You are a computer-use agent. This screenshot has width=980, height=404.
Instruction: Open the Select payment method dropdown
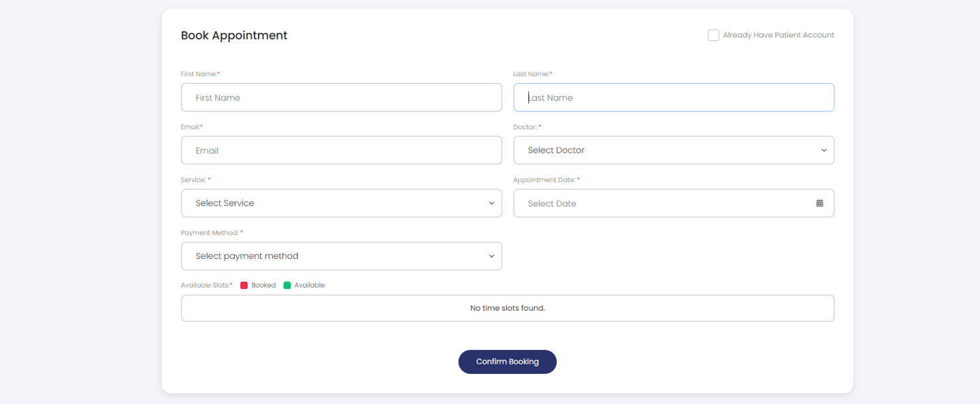342,256
